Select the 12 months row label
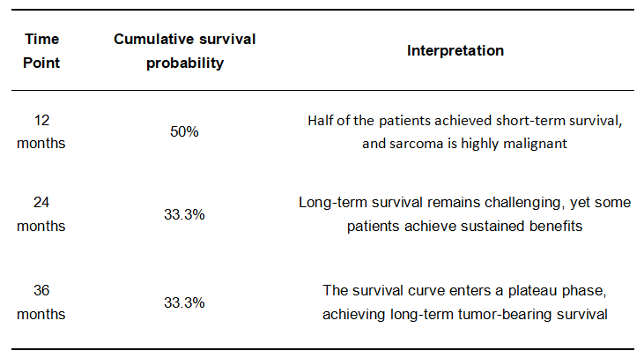Viewport: 644px width, 358px height. (x=41, y=131)
